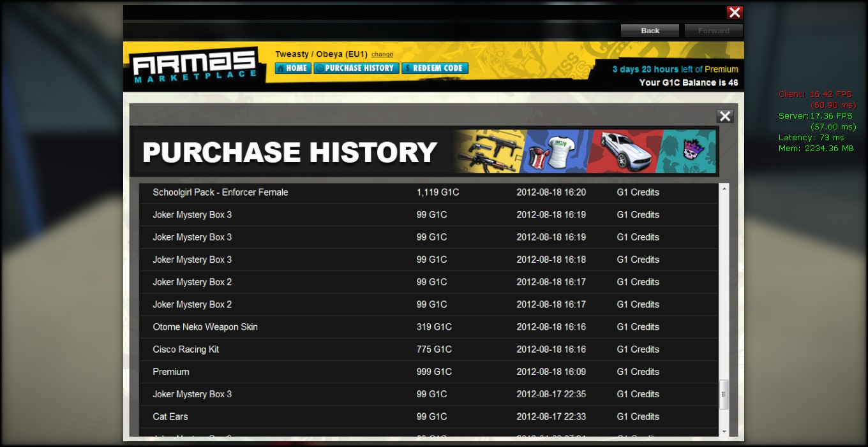Click the date '2012-08-18 16:09'
Viewport: 868px width, 447px height.
click(551, 372)
